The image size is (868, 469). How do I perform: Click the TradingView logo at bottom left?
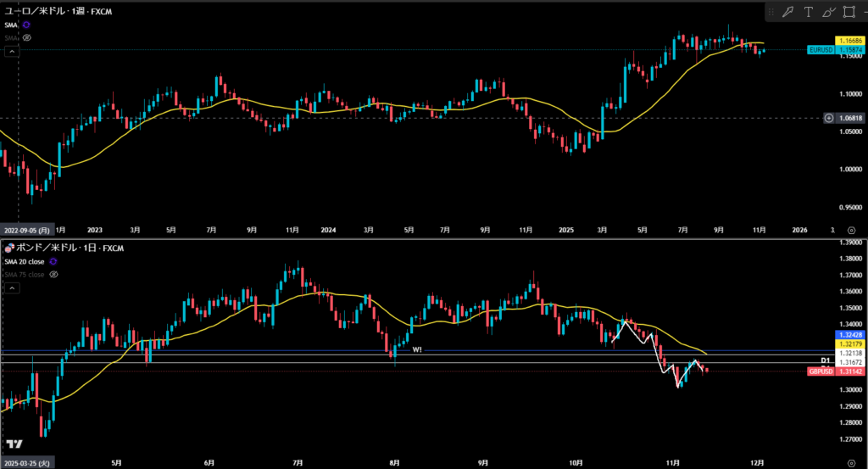coord(14,444)
